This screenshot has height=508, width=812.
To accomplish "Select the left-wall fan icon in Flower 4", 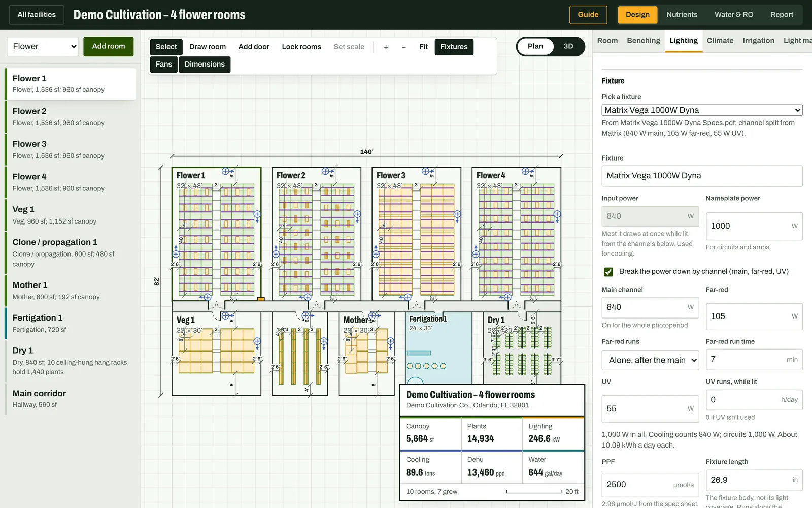I will pos(476,254).
